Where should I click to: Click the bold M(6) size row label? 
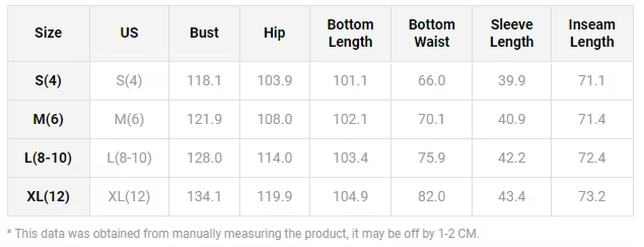pyautogui.click(x=48, y=119)
